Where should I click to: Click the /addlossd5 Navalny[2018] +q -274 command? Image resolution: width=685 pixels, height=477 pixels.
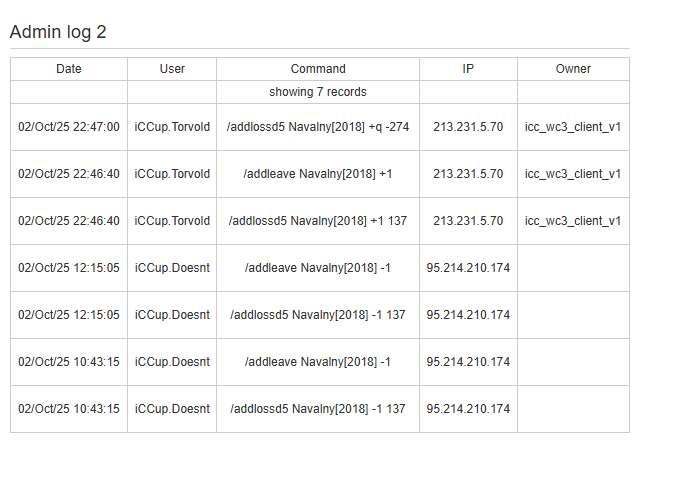coord(318,127)
